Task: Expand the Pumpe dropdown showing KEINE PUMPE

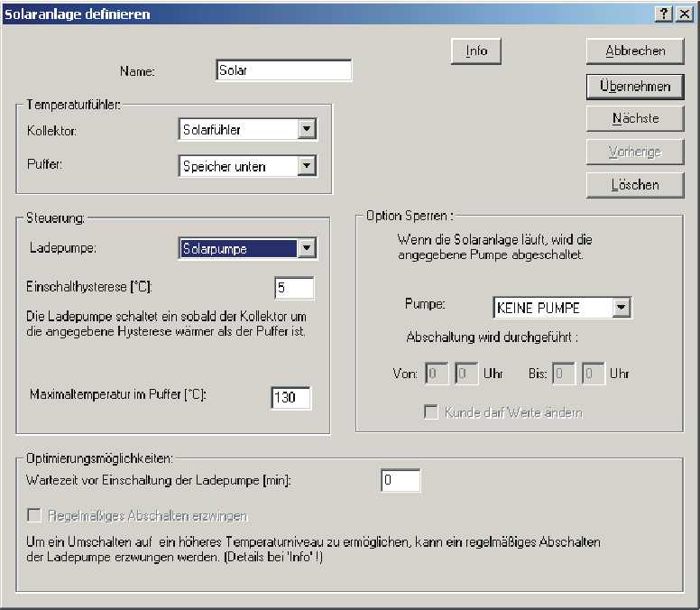Action: pos(621,308)
